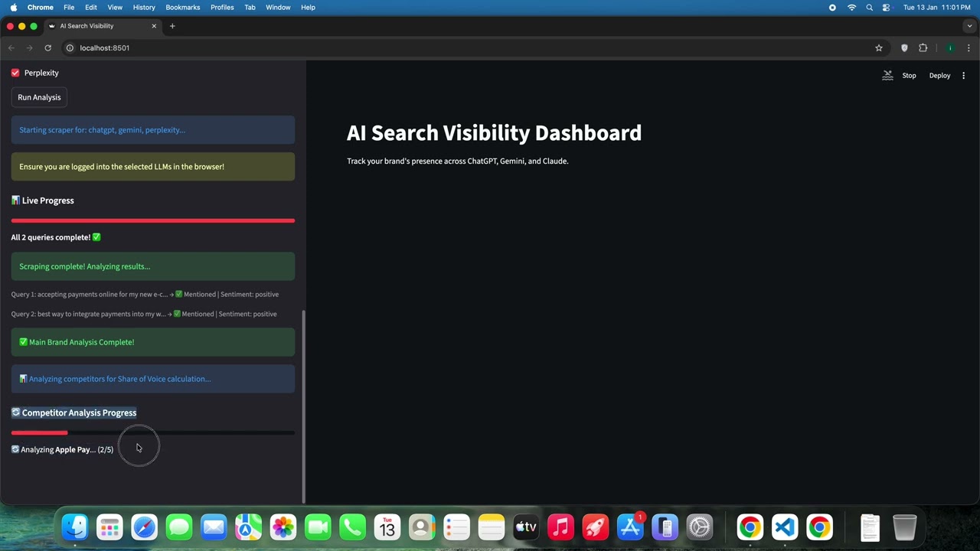The width and height of the screenshot is (980, 551).
Task: Open the Edit menu
Action: pyautogui.click(x=91, y=7)
